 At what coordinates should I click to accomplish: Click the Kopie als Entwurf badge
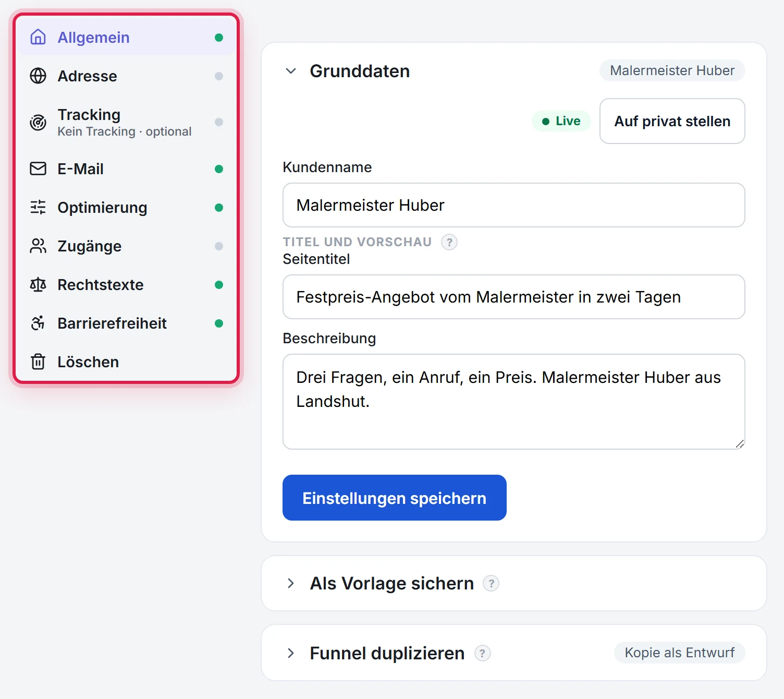(x=680, y=653)
